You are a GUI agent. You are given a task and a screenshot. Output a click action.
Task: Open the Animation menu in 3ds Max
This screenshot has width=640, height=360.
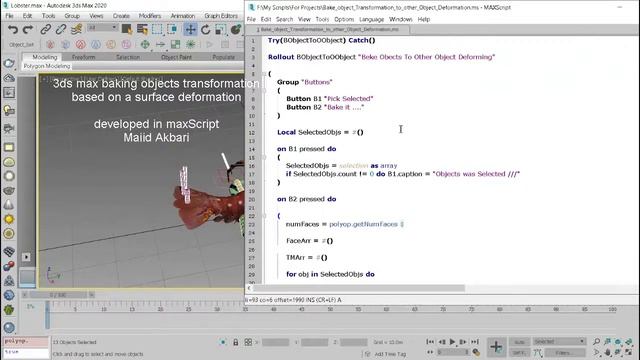[x=182, y=16]
